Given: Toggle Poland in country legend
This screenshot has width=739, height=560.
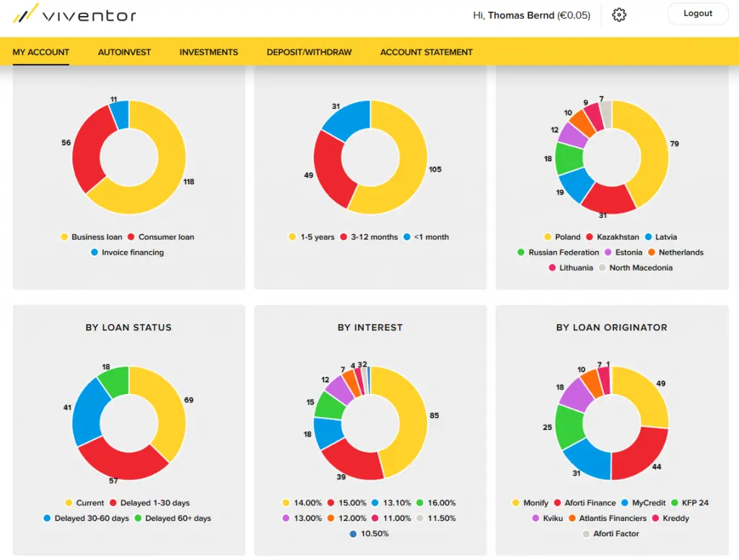Looking at the screenshot, I should [562, 237].
